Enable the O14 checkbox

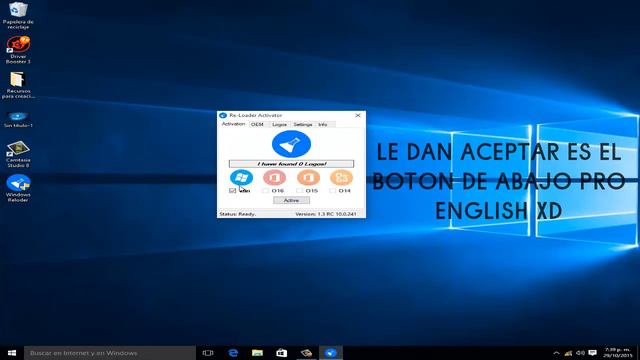333,191
